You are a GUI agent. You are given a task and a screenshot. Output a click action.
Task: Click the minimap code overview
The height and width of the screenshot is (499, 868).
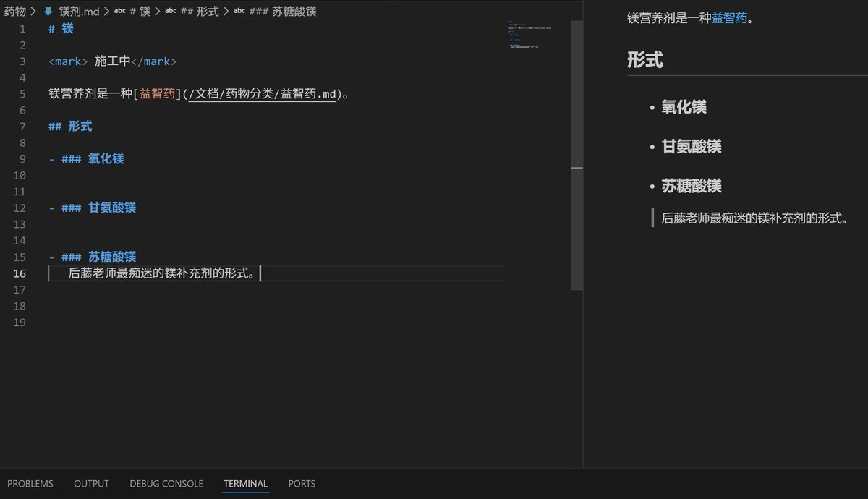coord(529,36)
